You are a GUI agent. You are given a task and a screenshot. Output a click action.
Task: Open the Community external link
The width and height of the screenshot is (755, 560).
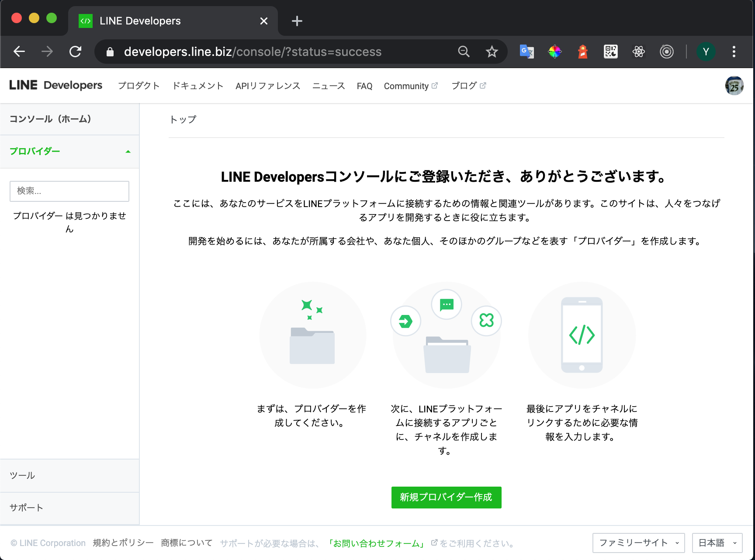411,86
